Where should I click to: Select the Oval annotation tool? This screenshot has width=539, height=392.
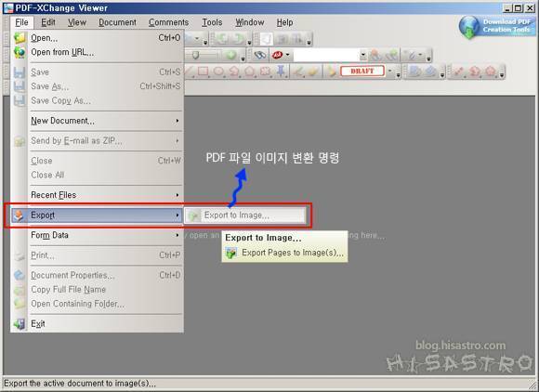tap(218, 72)
